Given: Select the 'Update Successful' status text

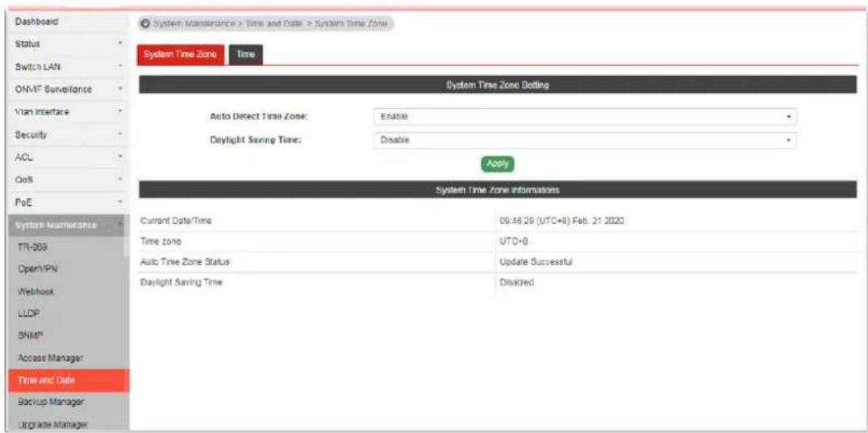Looking at the screenshot, I should click(x=536, y=261).
